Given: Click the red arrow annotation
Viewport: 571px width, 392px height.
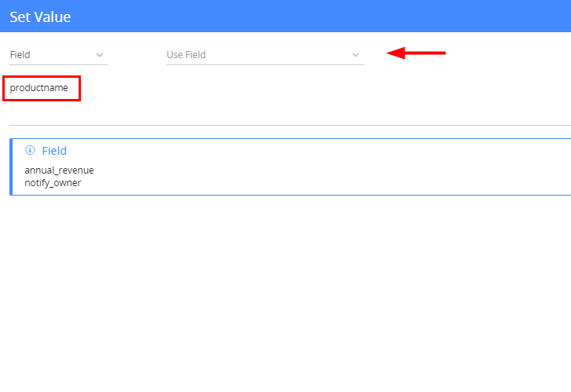Looking at the screenshot, I should (x=415, y=53).
